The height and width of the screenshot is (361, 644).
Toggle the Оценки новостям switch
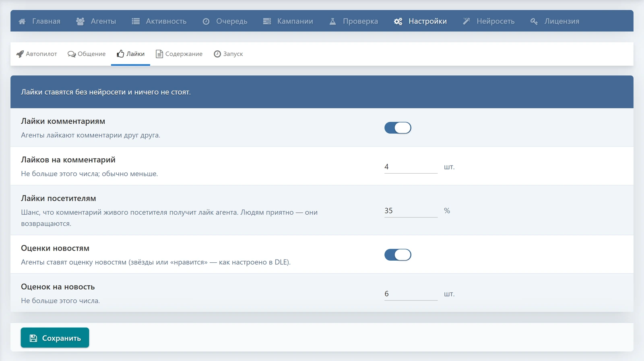(398, 255)
